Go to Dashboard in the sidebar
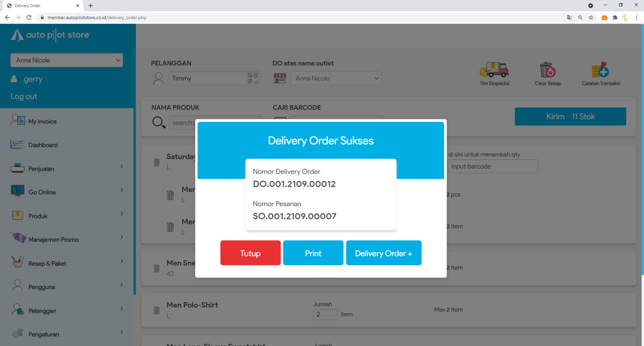Viewport: 644px width, 346px height. click(43, 145)
